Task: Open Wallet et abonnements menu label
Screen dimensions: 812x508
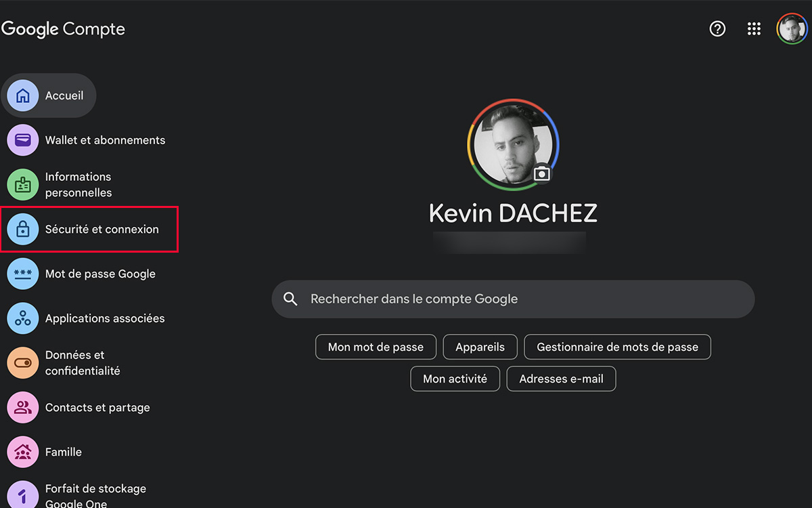Action: [105, 140]
